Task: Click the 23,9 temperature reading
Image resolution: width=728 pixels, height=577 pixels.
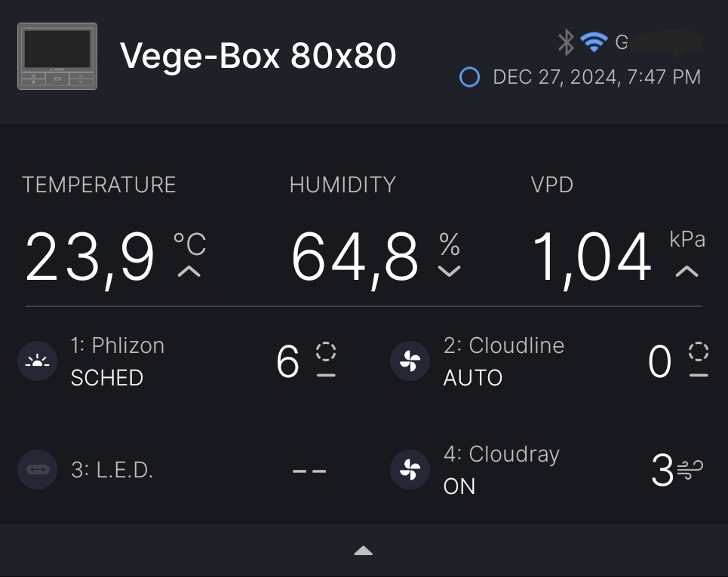Action: 91,258
